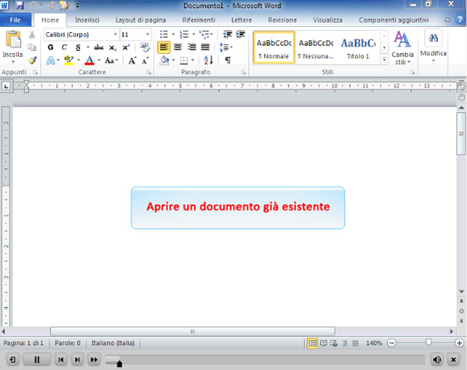Screen dimensions: 467x370
Task: Click the multilevel list icon
Action: point(204,34)
